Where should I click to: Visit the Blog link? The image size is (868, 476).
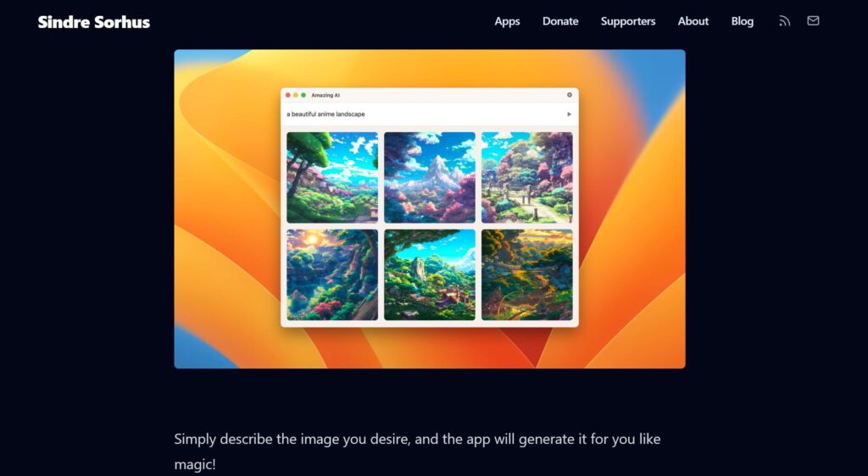click(x=742, y=21)
